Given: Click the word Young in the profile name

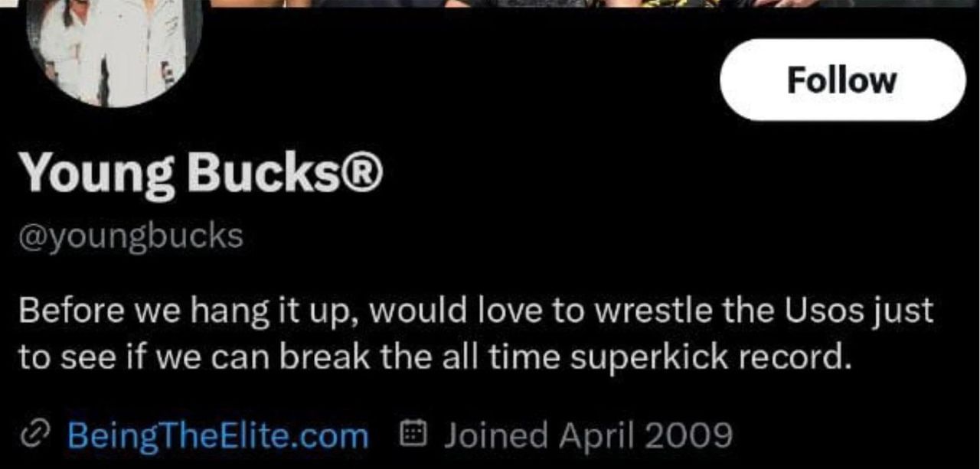Looking at the screenshot, I should pos(96,174).
